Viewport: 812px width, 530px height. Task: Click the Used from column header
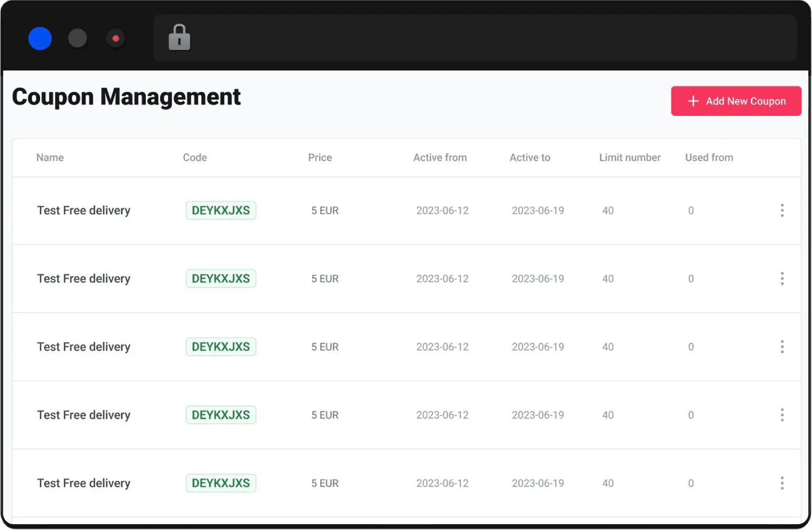(x=709, y=158)
